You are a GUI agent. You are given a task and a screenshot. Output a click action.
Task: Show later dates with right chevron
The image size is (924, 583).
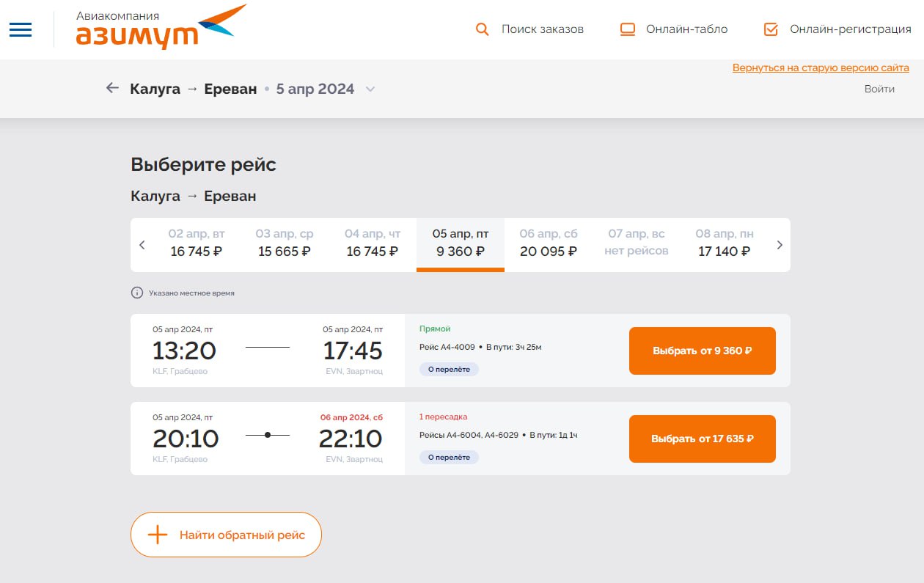(x=780, y=245)
